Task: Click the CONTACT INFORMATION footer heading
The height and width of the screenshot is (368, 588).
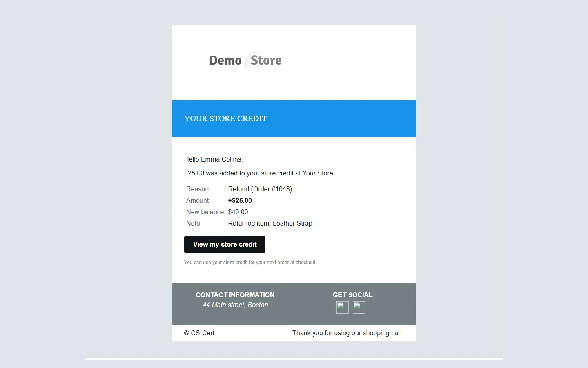Action: (x=235, y=295)
